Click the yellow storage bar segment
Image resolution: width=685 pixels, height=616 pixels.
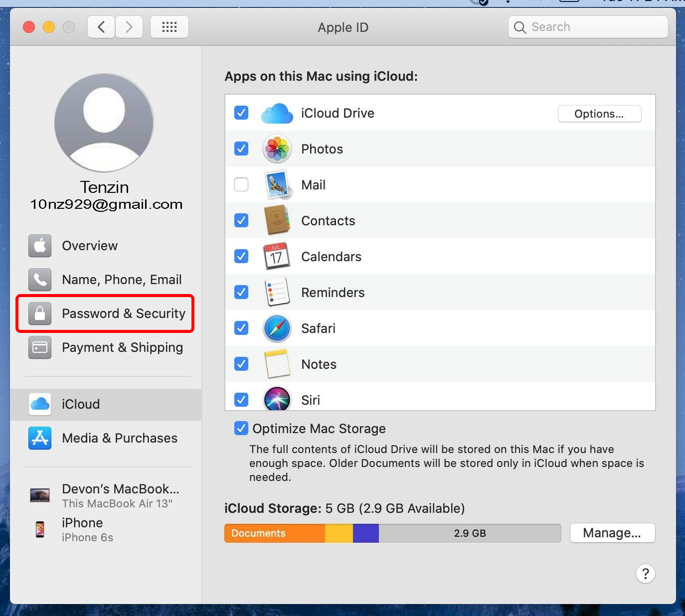pos(339,533)
